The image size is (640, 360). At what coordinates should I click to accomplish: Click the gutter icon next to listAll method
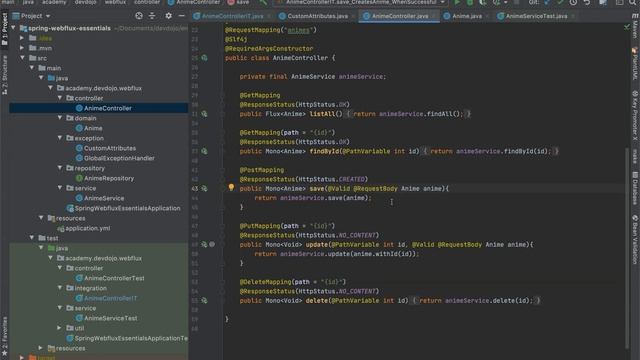tap(204, 114)
